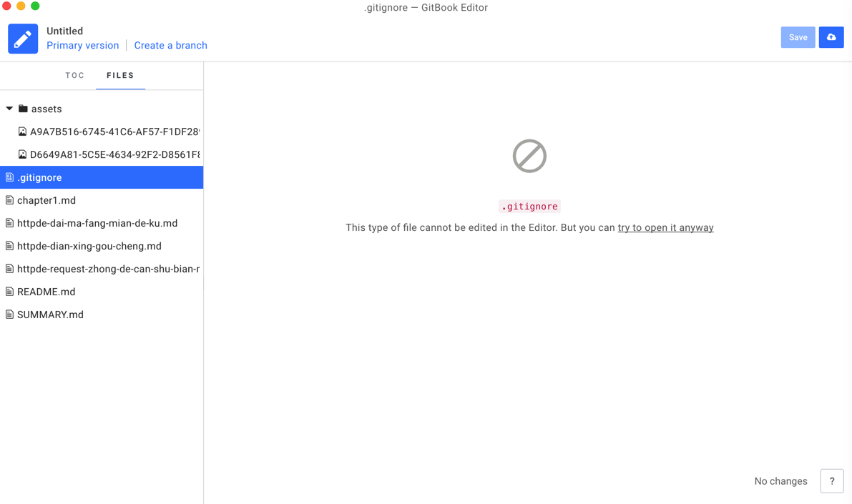Image resolution: width=852 pixels, height=504 pixels.
Task: Open file A9A7B516-6745-41C6-AF57
Action: (x=102, y=132)
